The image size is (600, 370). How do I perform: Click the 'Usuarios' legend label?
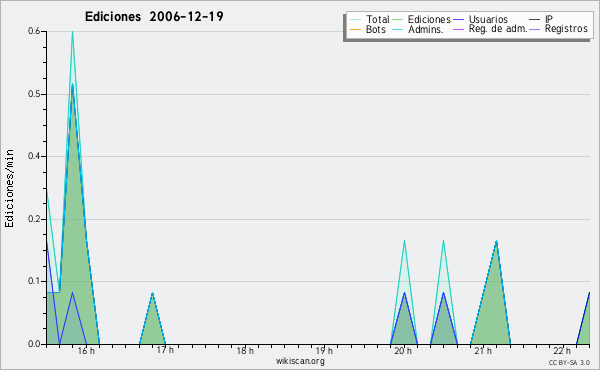coord(488,19)
